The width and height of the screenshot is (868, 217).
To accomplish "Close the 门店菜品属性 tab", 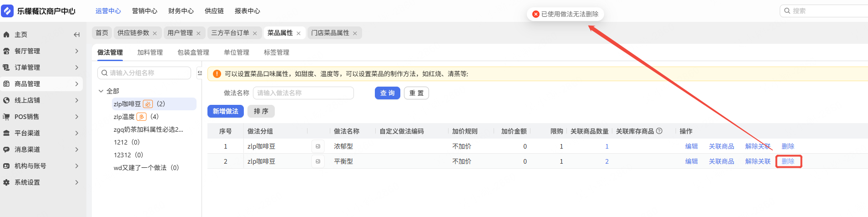I will 355,33.
